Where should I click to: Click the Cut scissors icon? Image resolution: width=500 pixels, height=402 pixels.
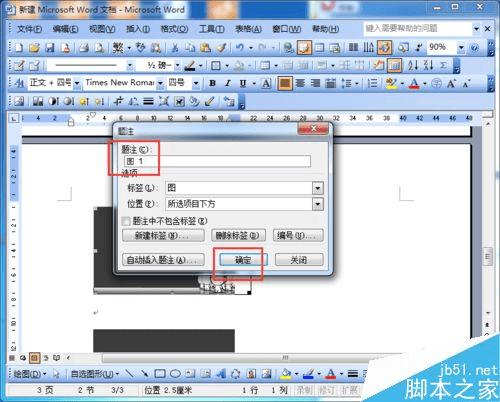coord(174,48)
